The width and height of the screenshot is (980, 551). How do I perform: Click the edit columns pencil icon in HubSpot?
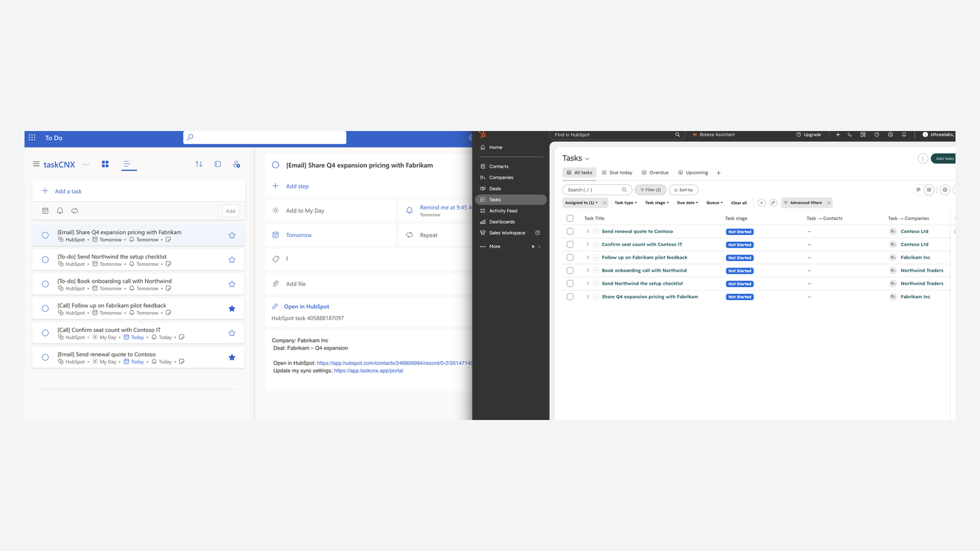[x=773, y=203]
